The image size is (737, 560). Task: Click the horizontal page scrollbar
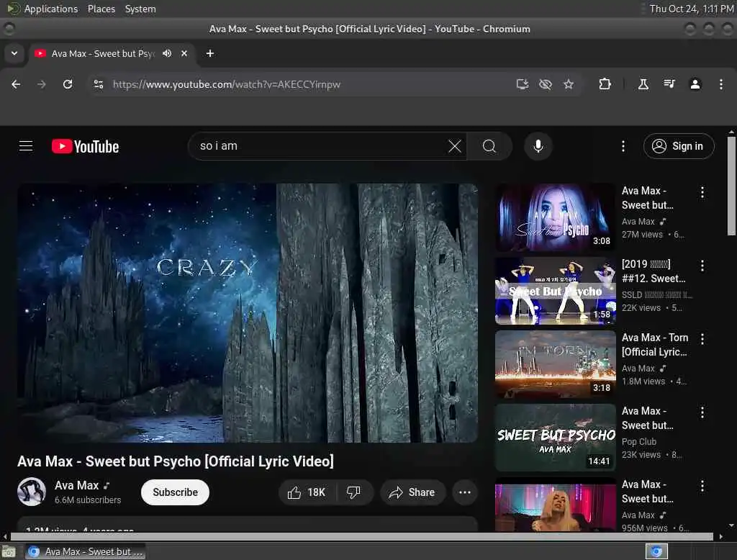tap(361, 536)
